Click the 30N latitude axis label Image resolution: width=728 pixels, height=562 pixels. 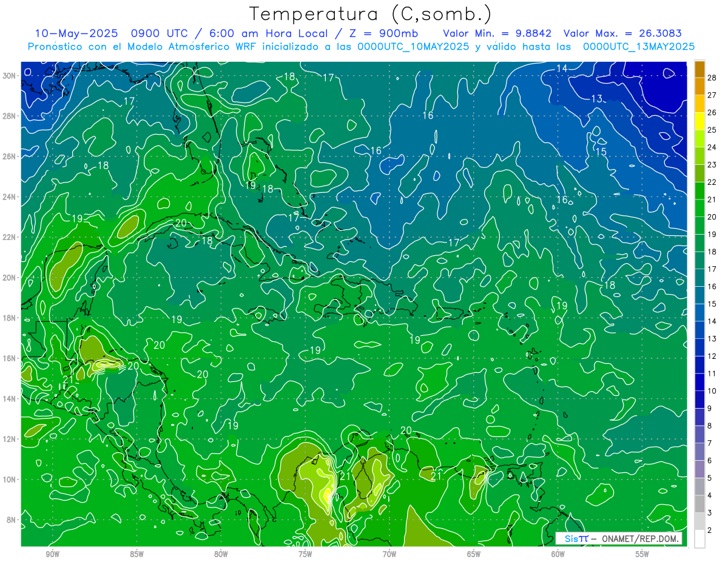pos(9,75)
